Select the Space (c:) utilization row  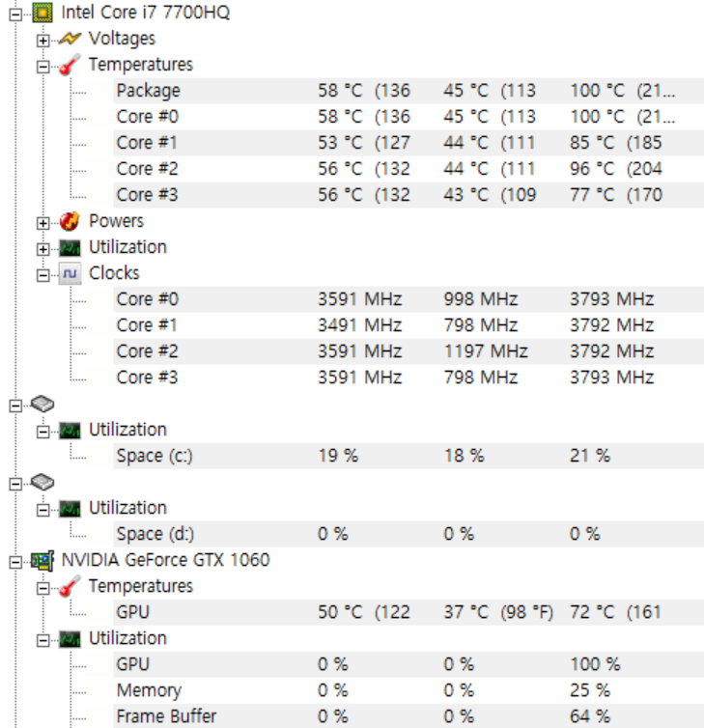click(x=155, y=456)
